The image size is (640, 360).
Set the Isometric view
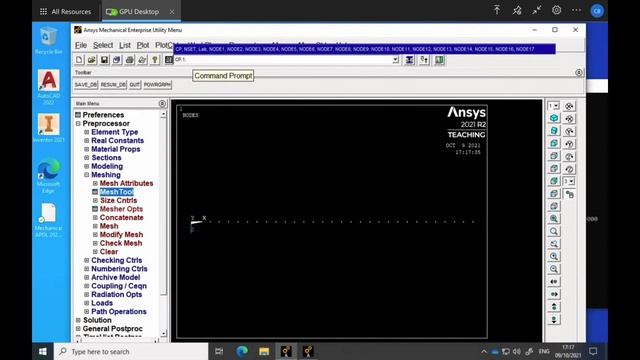coord(554,118)
